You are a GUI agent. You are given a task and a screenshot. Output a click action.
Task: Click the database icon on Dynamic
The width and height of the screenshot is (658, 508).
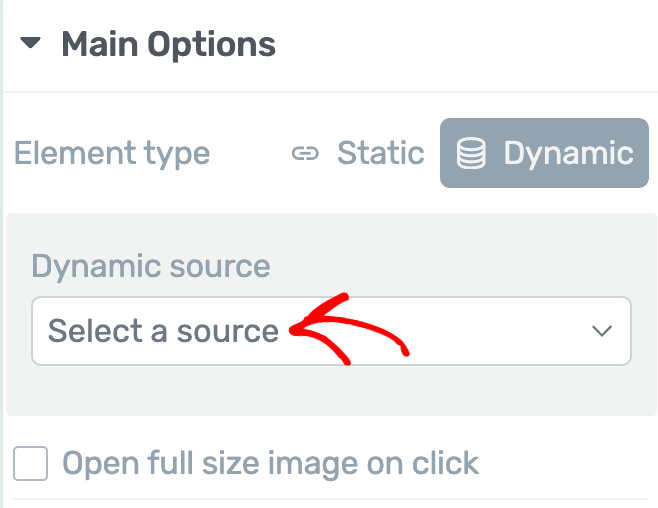(x=471, y=153)
